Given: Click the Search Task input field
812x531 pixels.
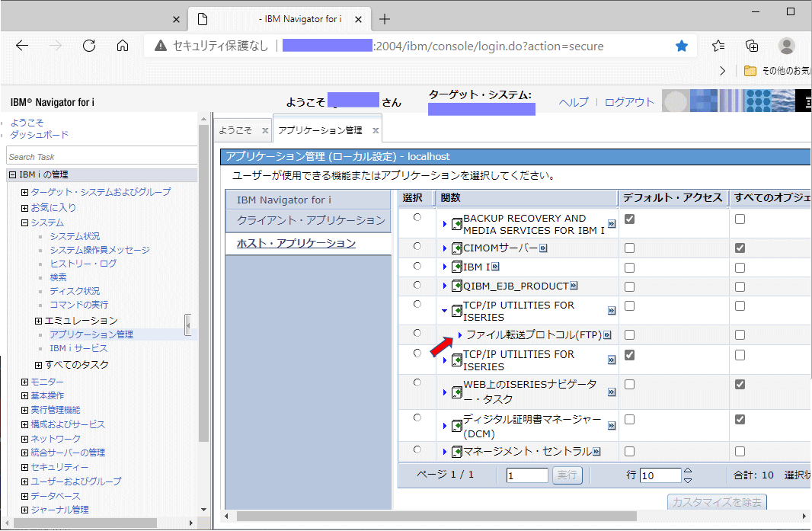Looking at the screenshot, I should tap(101, 156).
